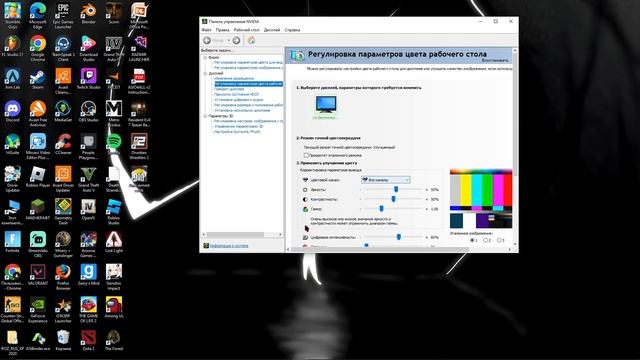Toggle the reference mode override checkbox
Screen dimensions: 640x360
point(306,155)
